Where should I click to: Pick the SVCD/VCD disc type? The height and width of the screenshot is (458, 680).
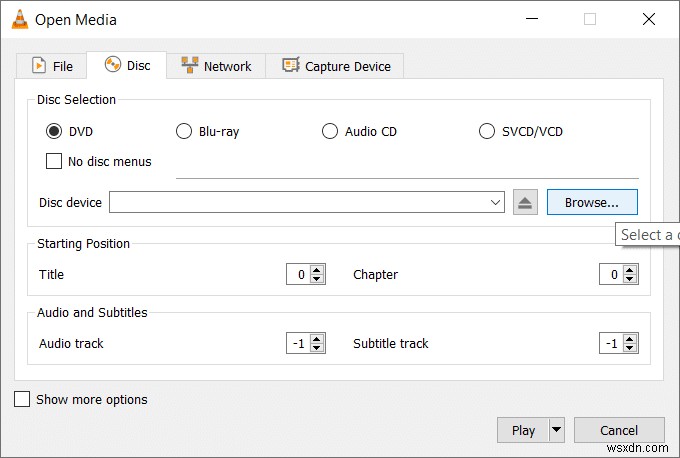(x=487, y=131)
